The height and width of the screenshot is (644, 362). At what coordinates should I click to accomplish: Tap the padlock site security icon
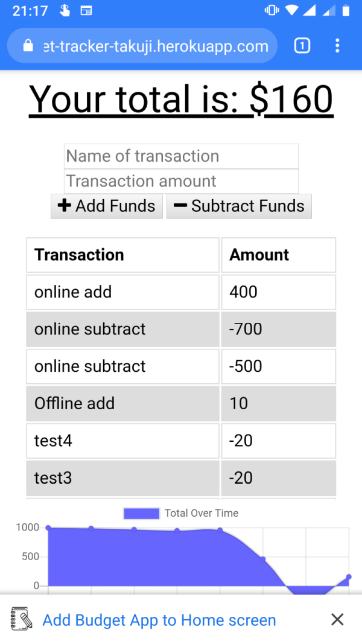tap(28, 46)
